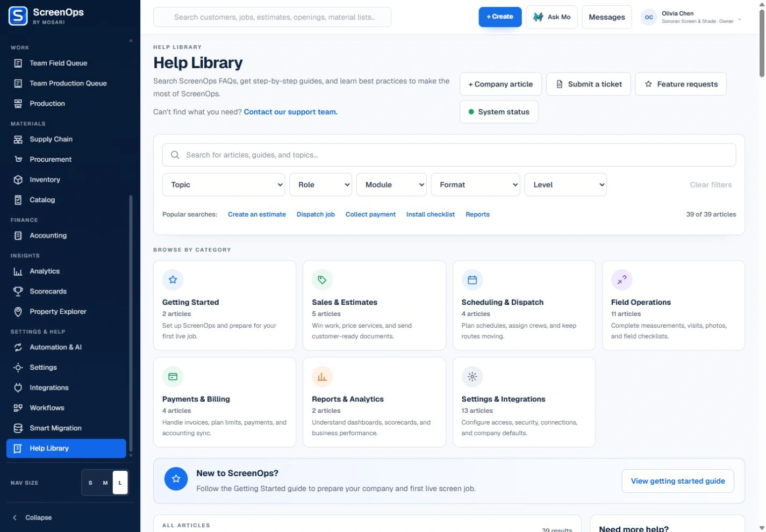
Task: Open Workflows in the sidebar
Action: click(x=66, y=408)
